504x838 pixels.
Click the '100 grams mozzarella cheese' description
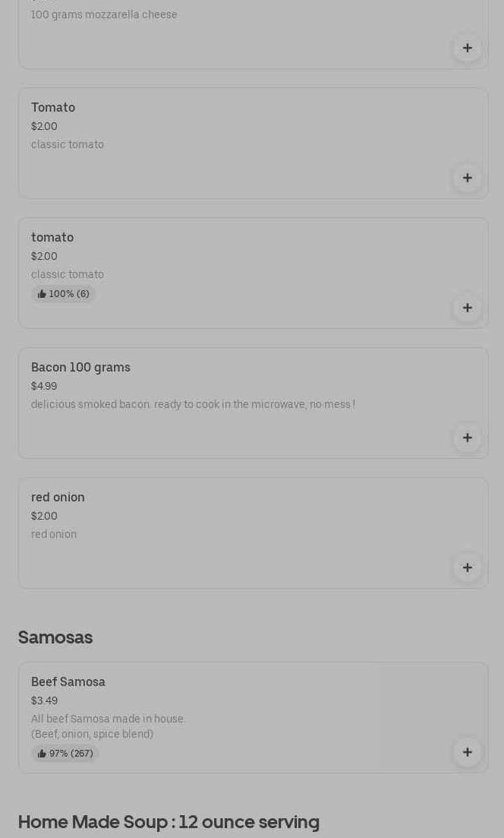click(104, 15)
